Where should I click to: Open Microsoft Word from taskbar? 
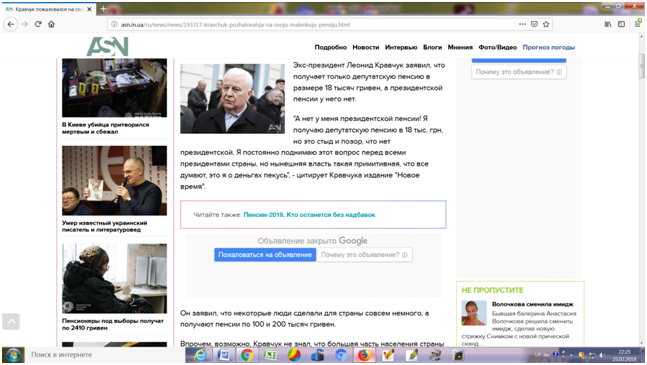[x=223, y=355]
